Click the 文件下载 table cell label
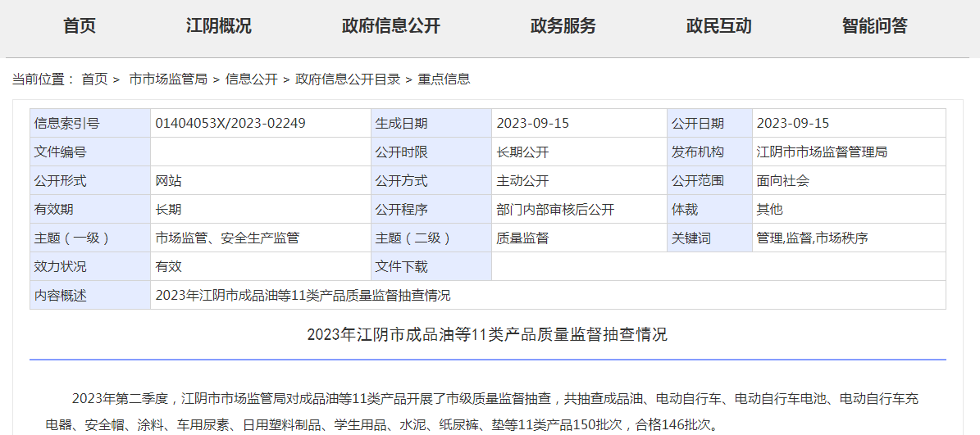Screen dimensions: 980x435 click(401, 267)
